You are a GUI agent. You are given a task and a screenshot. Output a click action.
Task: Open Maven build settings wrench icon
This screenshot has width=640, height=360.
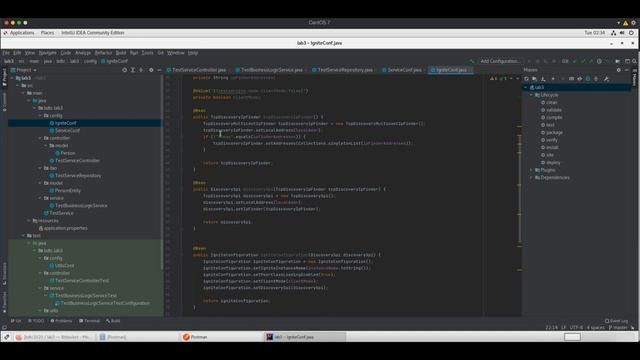606,79
